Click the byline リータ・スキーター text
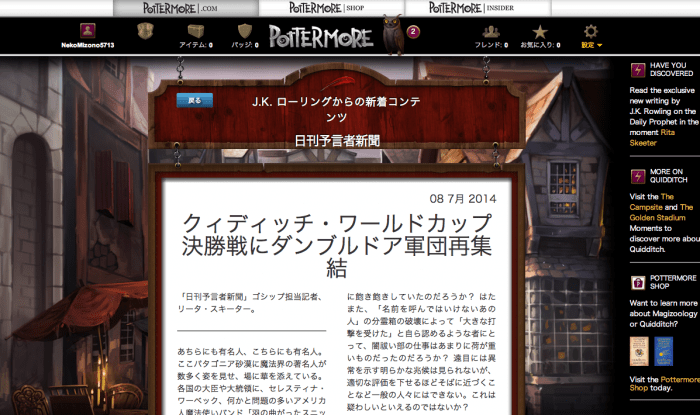Image resolution: width=700 pixels, height=415 pixels. pos(217,309)
